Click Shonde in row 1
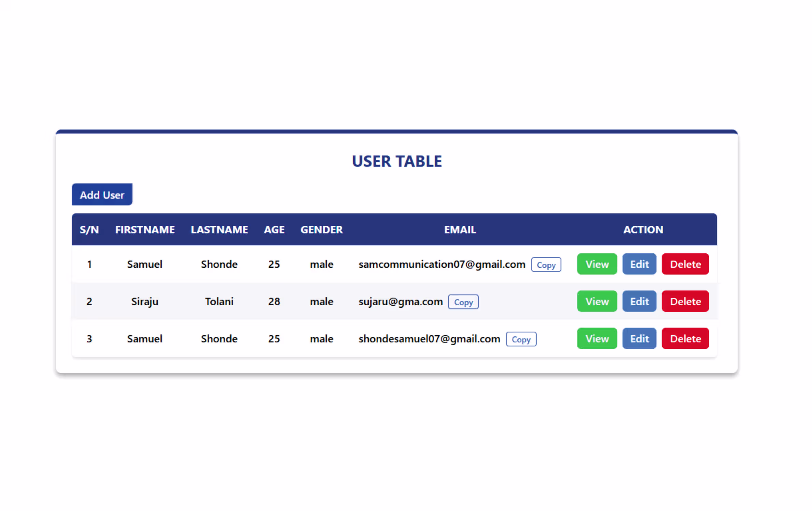The height and width of the screenshot is (511, 812). [219, 264]
